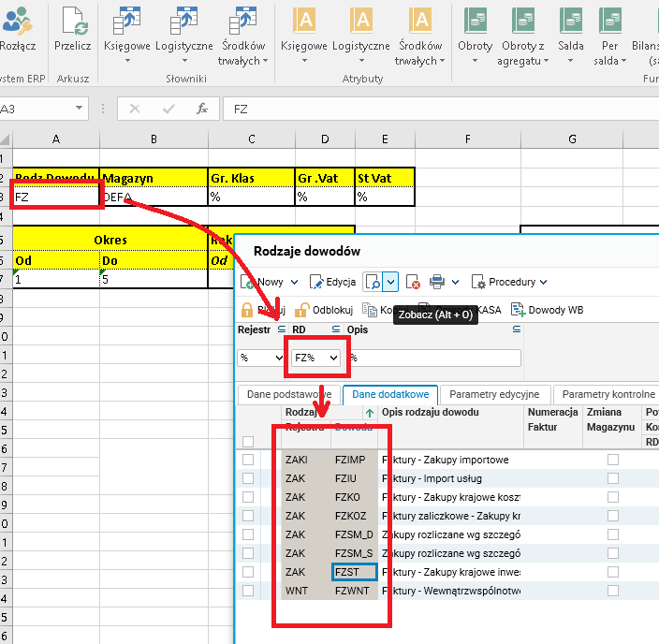Cancel formula entry with the X icon
Viewport: 659px width, 644px height.
pyautogui.click(x=135, y=110)
